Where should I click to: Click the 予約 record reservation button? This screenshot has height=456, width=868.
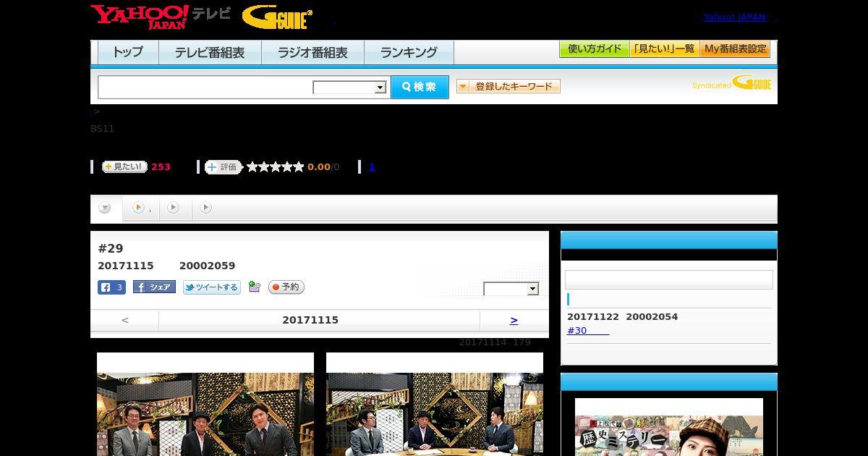pyautogui.click(x=286, y=287)
